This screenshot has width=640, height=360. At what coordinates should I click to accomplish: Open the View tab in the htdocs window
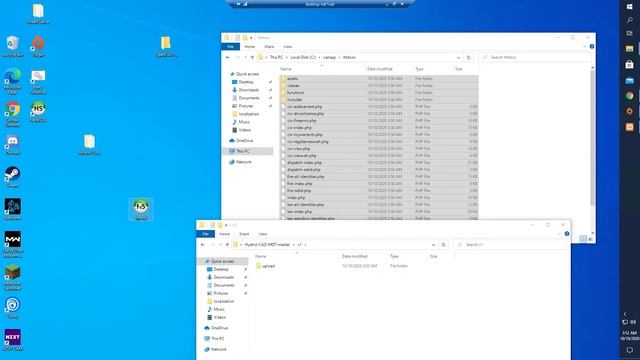288,47
